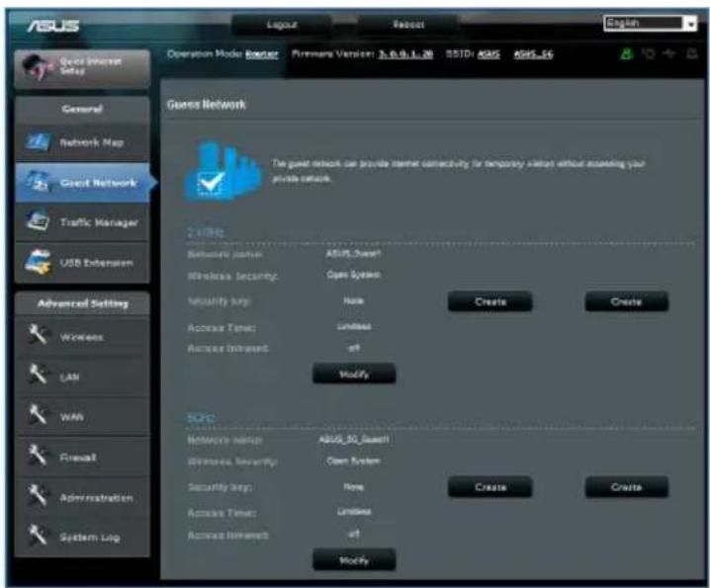This screenshot has height=588, width=710.
Task: Click 2.4GHz Security key None value
Action: (x=354, y=300)
